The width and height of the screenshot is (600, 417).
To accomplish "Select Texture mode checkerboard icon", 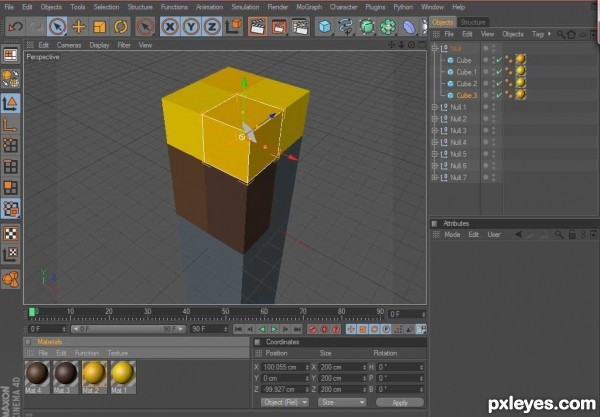I will coord(10,233).
